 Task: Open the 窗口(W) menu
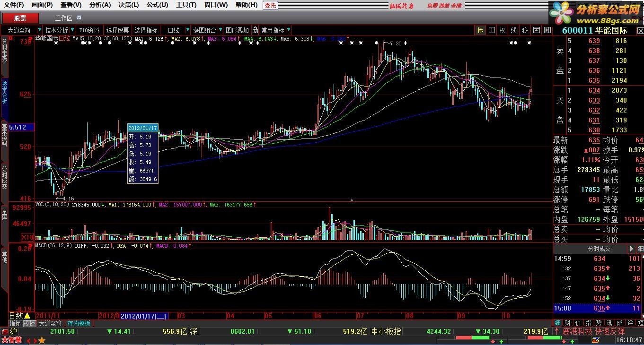click(x=216, y=5)
